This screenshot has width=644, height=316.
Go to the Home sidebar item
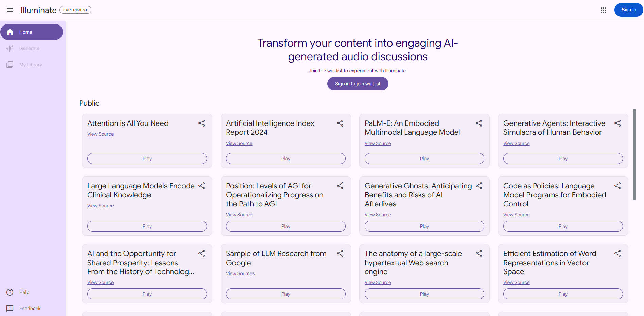coord(31,32)
